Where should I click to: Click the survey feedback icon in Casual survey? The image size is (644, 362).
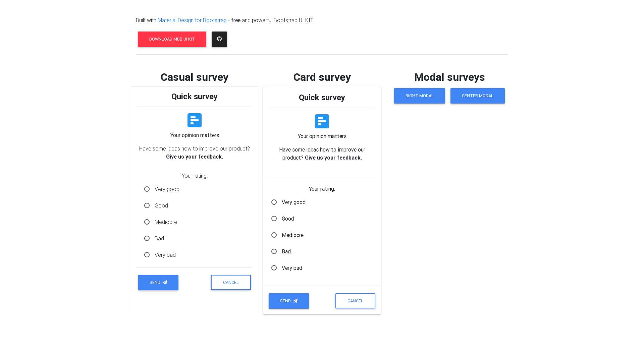194,120
